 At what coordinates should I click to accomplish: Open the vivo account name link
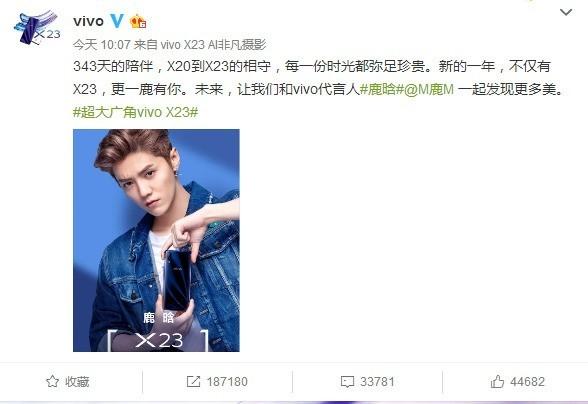point(88,21)
